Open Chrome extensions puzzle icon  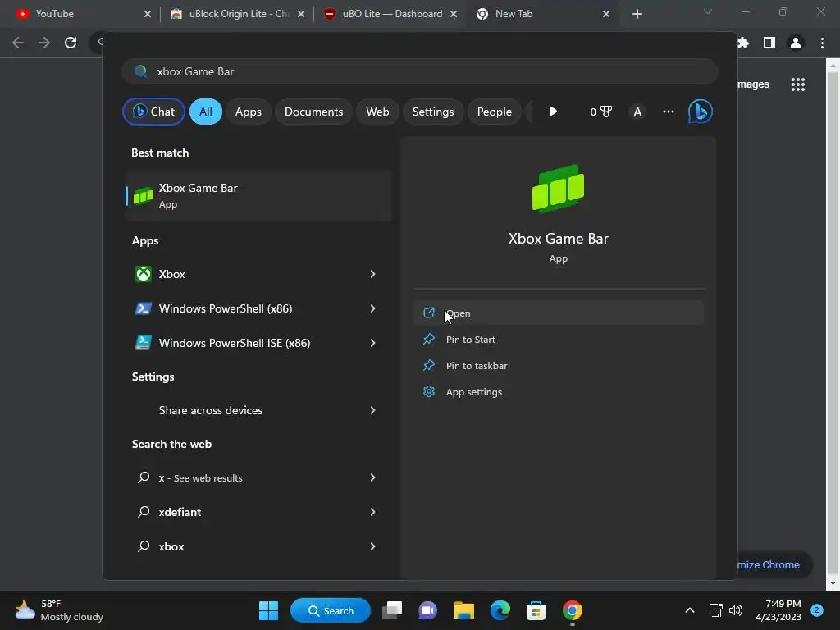tap(743, 43)
